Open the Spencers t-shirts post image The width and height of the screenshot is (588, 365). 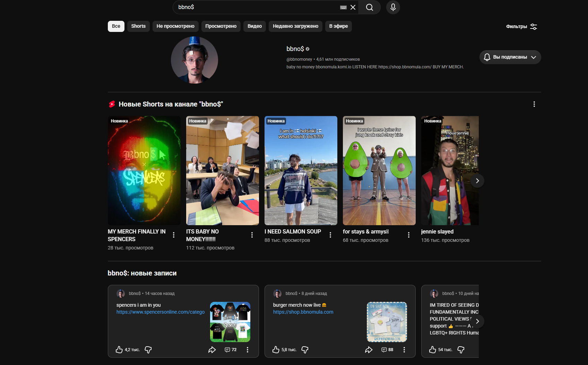click(x=230, y=322)
